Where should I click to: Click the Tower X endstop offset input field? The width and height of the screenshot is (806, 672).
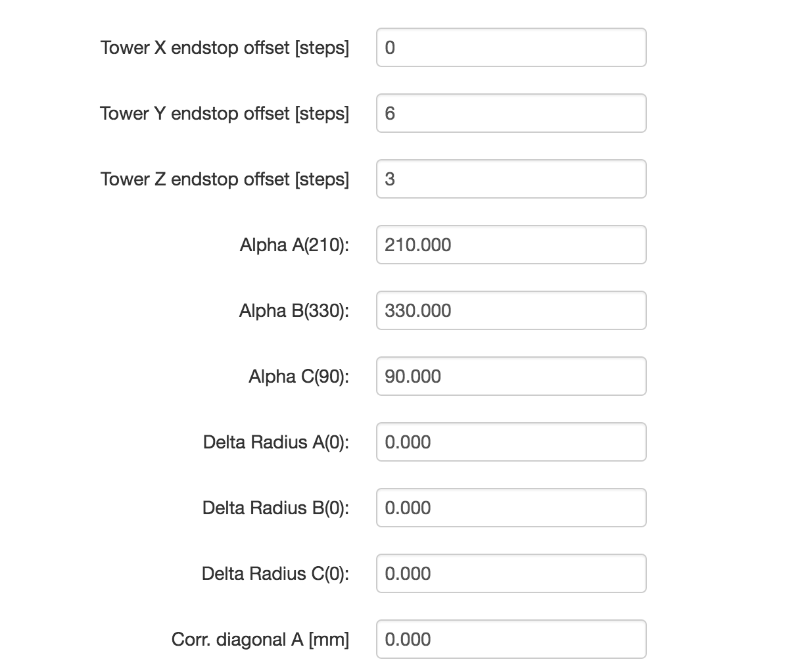click(x=511, y=47)
